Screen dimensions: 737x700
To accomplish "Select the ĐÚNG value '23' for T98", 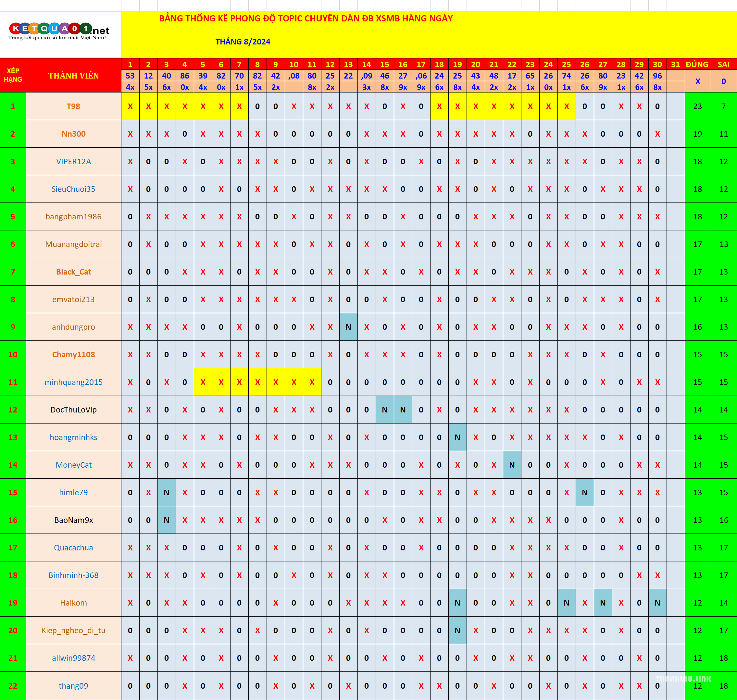I will tap(697, 106).
